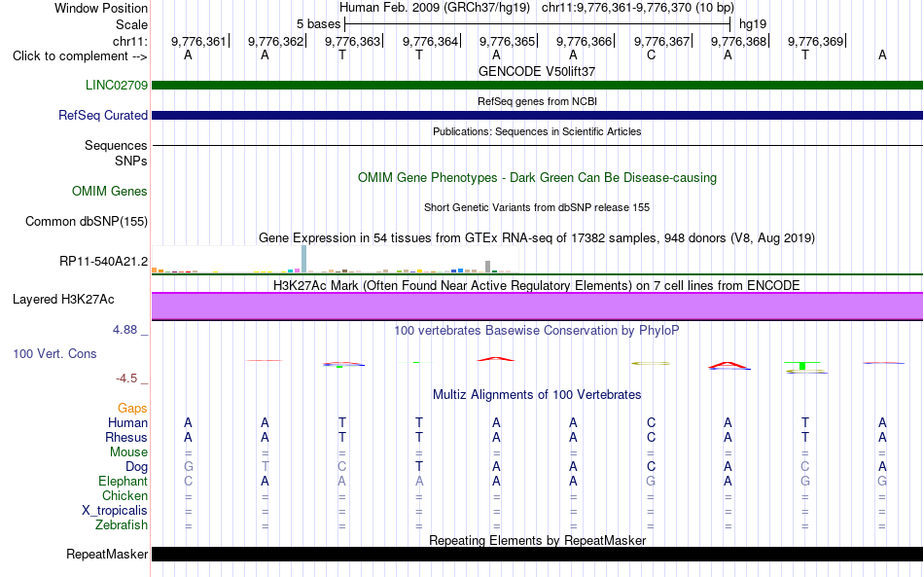Viewport: 924px width, 577px height.
Task: Click the green LINC02709 gene bar
Action: (x=538, y=86)
